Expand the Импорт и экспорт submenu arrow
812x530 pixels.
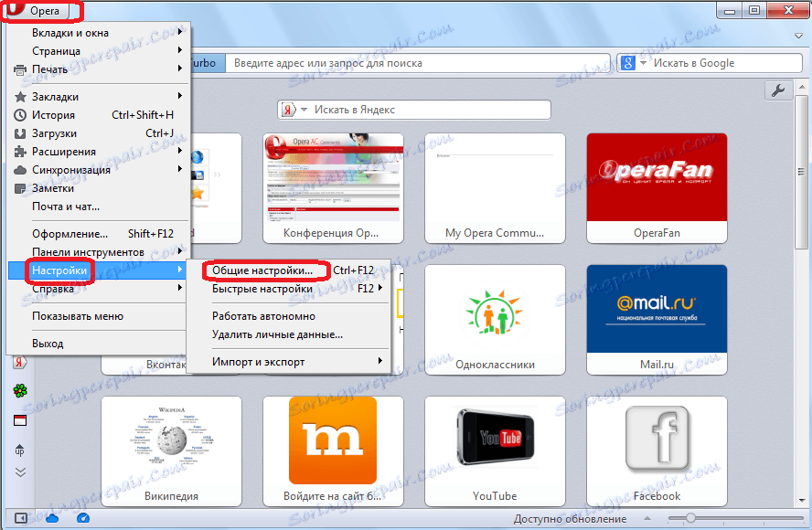(380, 361)
